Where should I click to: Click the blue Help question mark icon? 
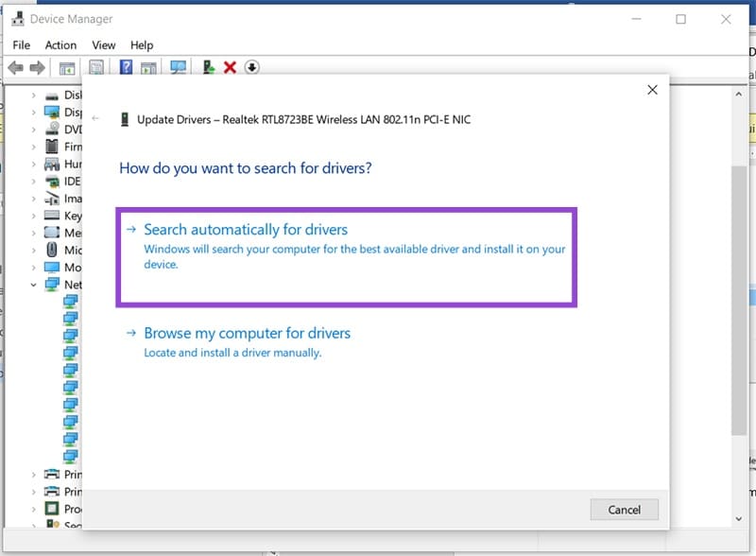tap(125, 68)
